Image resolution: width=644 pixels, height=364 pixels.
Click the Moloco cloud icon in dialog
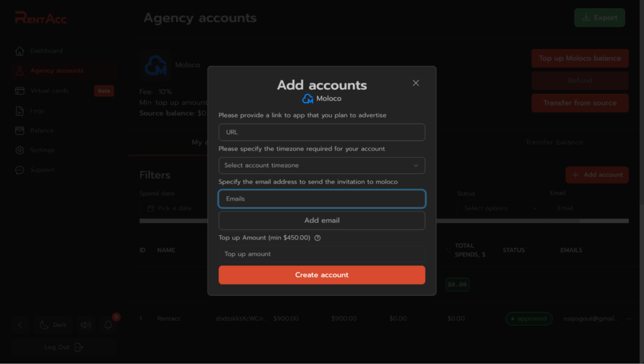point(308,99)
